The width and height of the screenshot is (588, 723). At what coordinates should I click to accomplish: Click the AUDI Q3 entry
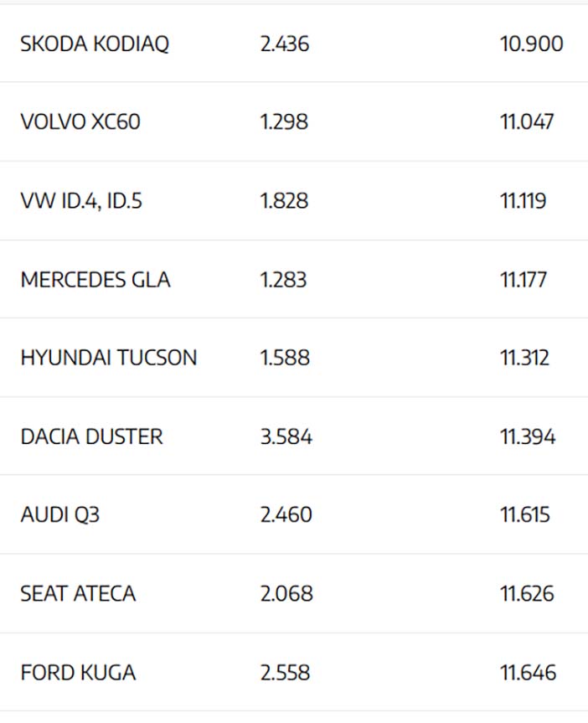pos(60,515)
